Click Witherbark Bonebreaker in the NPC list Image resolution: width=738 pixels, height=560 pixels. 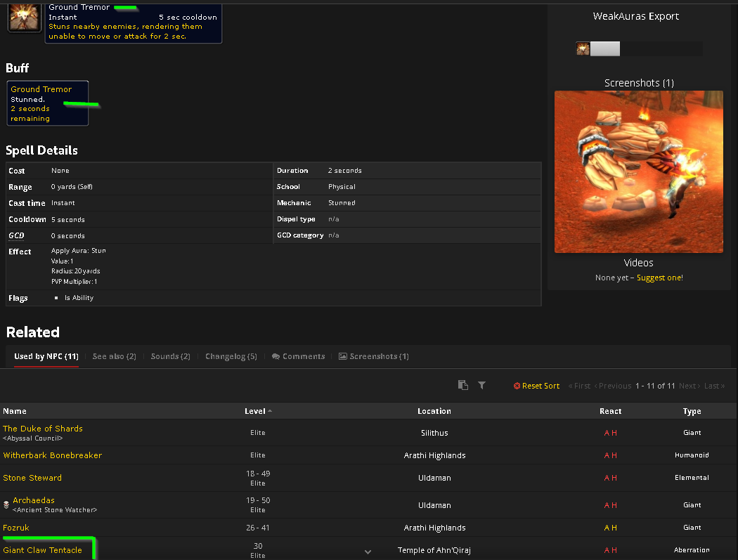53,455
